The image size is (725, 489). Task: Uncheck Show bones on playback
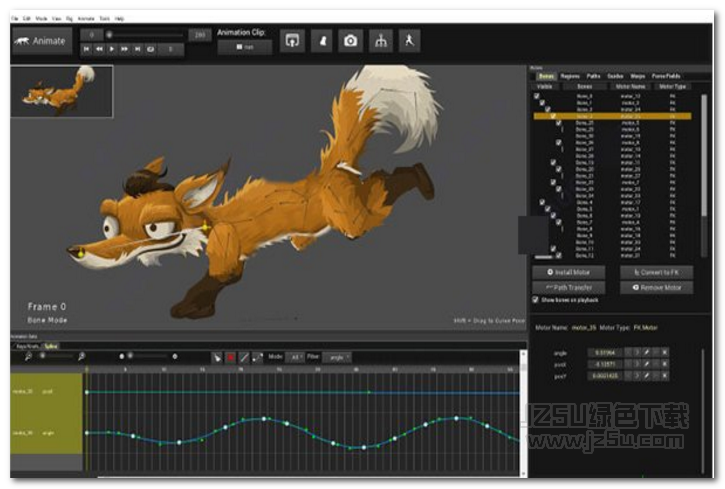535,300
